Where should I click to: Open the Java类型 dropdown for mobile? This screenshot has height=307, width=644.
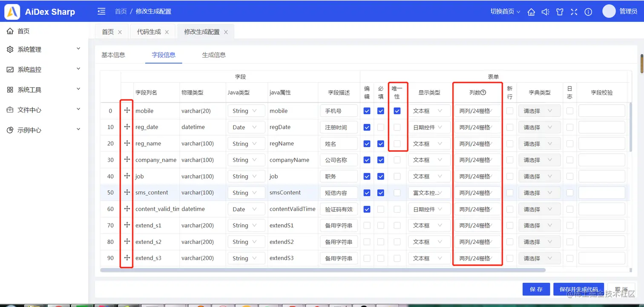(246, 111)
